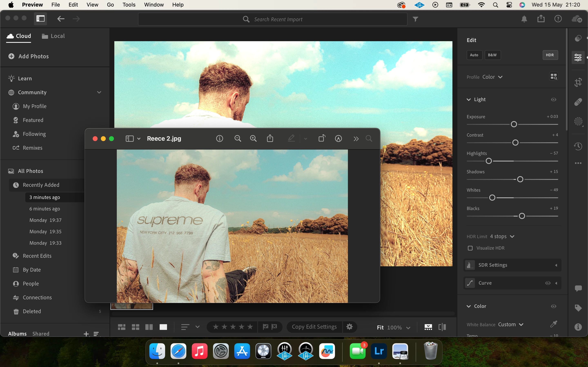
Task: Open the profile browser grid icon
Action: pos(553,77)
